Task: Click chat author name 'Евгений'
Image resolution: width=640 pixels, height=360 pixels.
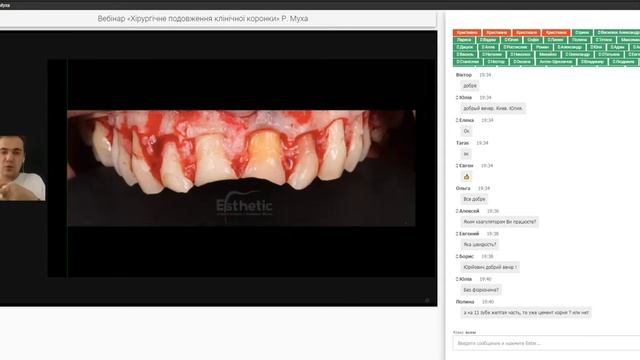Action: (x=469, y=233)
